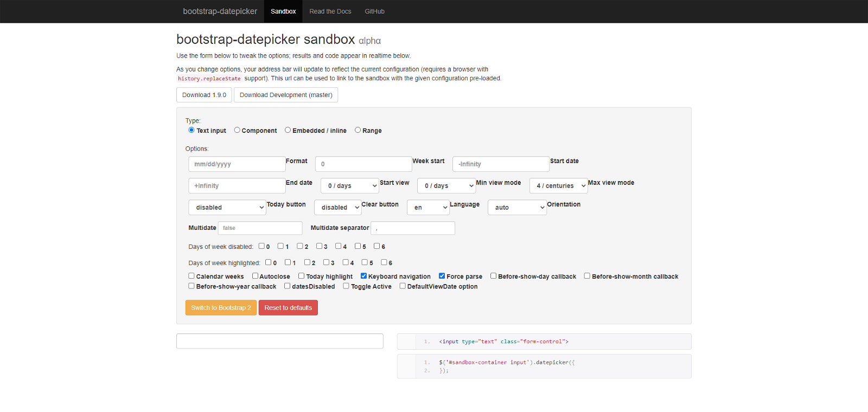
Task: Check day 4 in Days of week disabled
Action: point(339,246)
